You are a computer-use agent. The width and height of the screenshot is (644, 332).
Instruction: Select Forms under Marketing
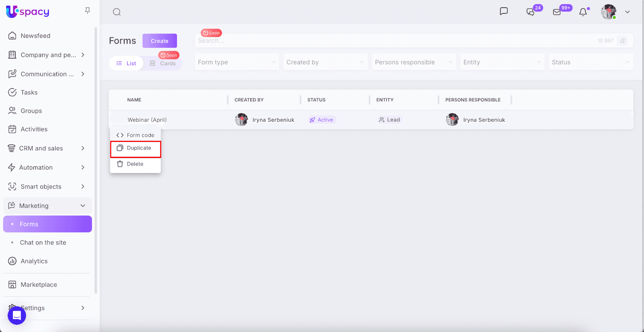point(47,224)
